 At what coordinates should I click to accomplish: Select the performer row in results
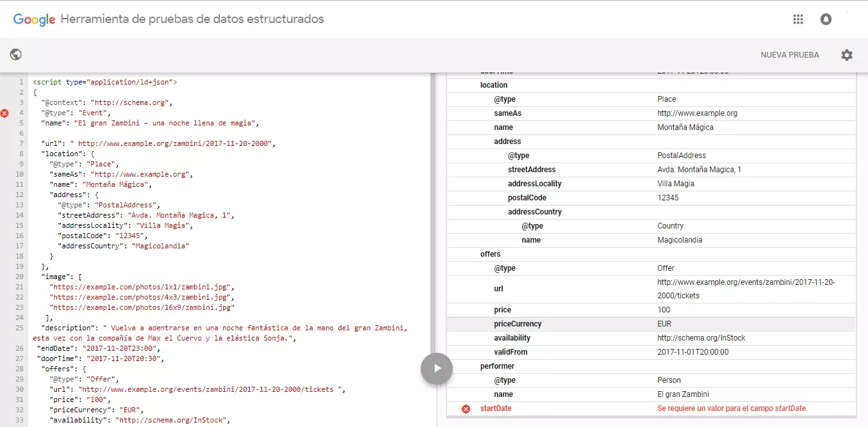[651, 366]
